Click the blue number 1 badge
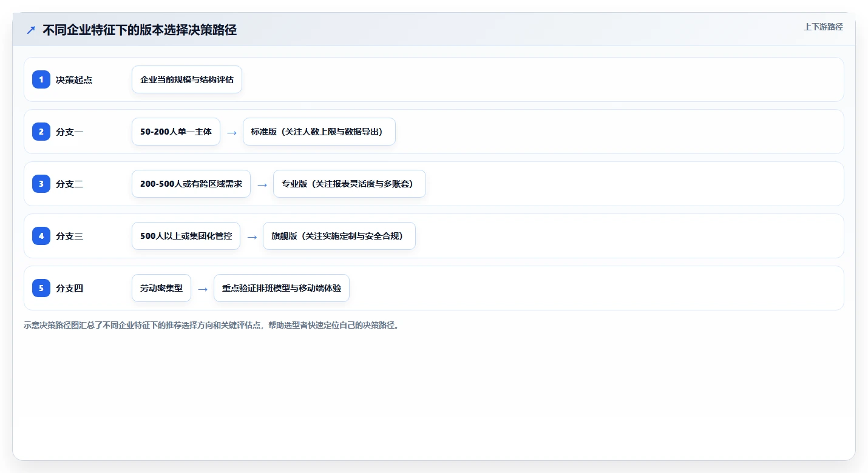Image resolution: width=868 pixels, height=473 pixels. (x=41, y=79)
